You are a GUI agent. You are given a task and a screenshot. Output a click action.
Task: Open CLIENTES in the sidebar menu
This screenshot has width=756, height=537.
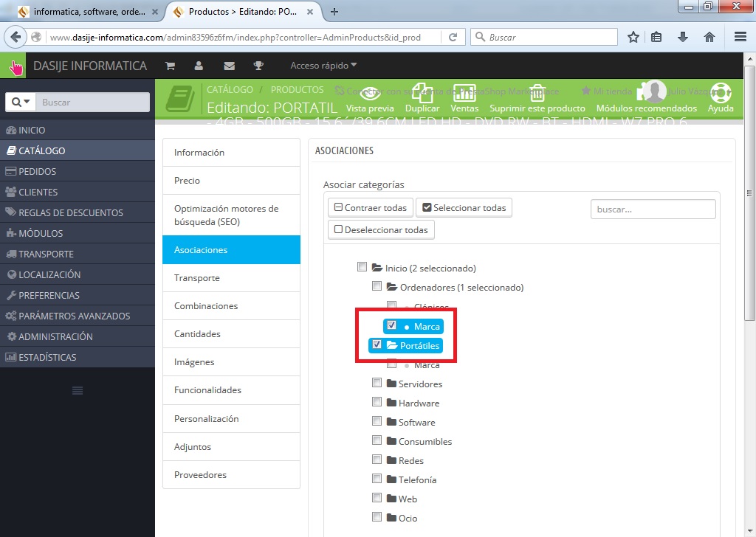click(x=77, y=193)
